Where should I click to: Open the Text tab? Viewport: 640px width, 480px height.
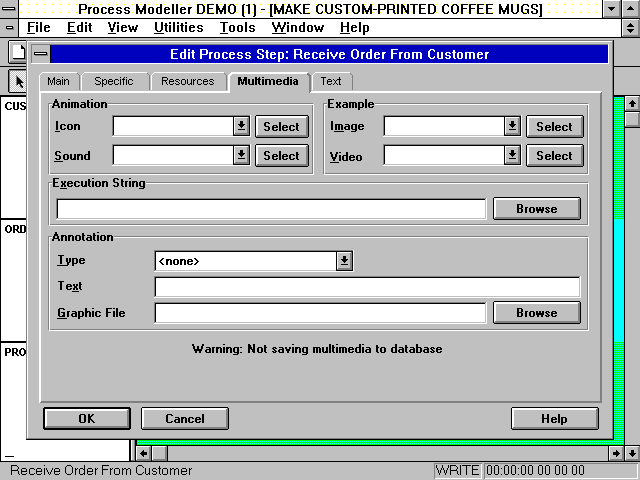coord(331,81)
